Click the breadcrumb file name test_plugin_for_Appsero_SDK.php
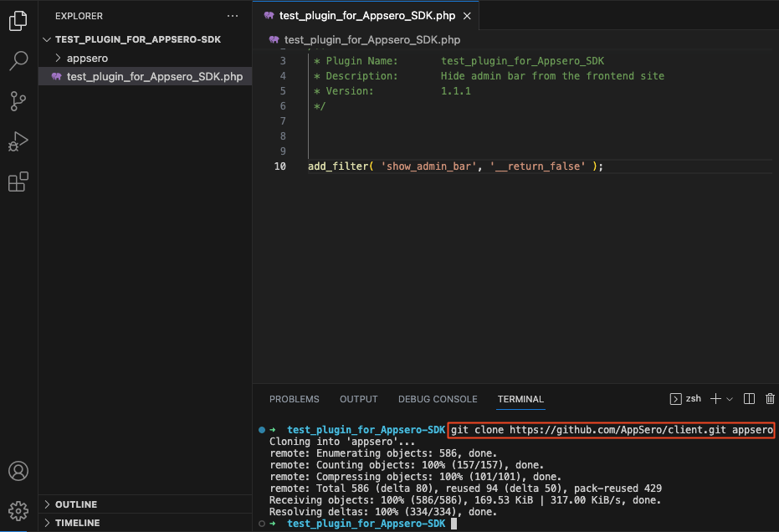 pos(372,40)
